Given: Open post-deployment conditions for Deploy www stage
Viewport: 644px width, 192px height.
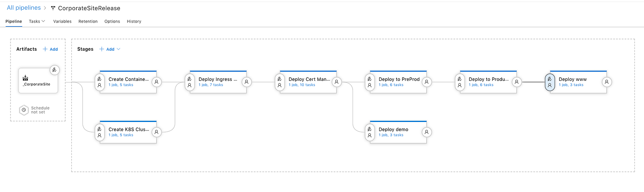Looking at the screenshot, I should [x=607, y=82].
